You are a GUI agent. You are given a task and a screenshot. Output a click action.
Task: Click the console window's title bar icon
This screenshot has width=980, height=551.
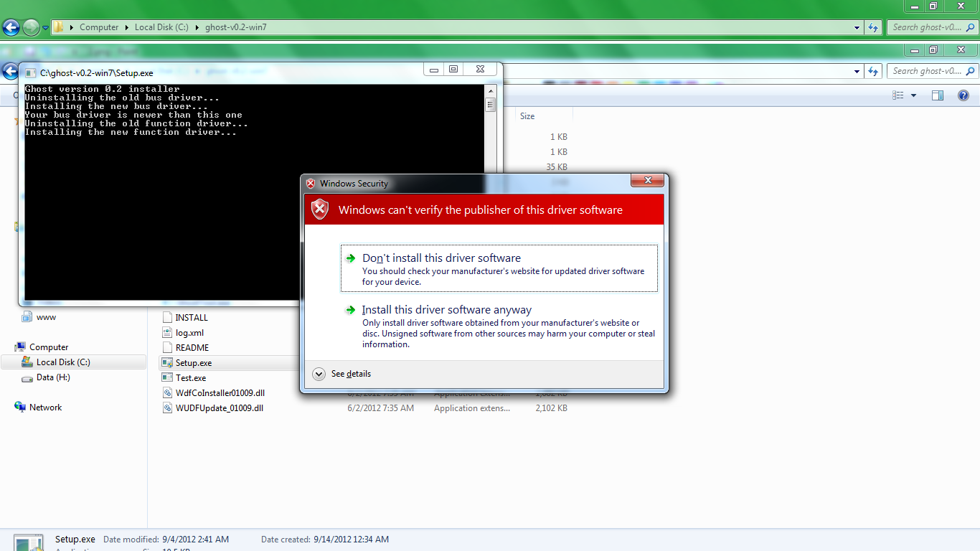pyautogui.click(x=30, y=72)
